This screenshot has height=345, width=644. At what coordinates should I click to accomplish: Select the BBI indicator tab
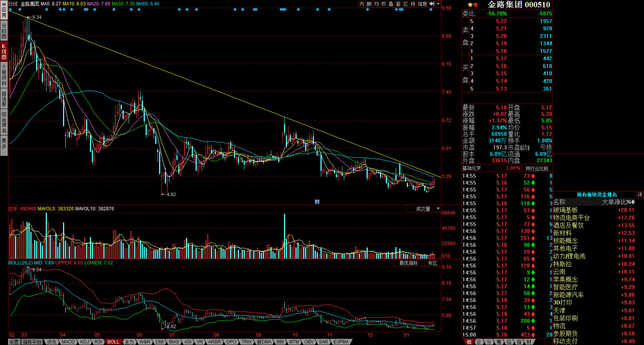click(x=281, y=342)
